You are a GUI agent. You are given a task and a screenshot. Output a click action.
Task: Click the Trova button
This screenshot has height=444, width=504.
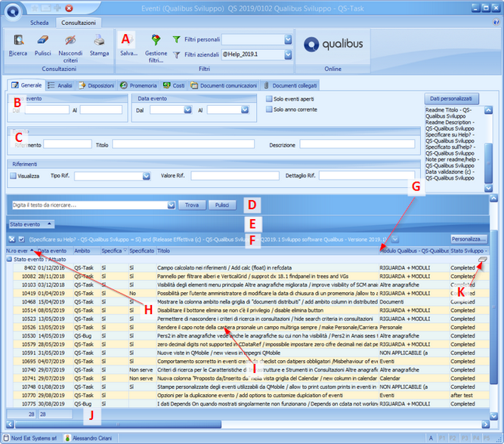[x=192, y=205]
